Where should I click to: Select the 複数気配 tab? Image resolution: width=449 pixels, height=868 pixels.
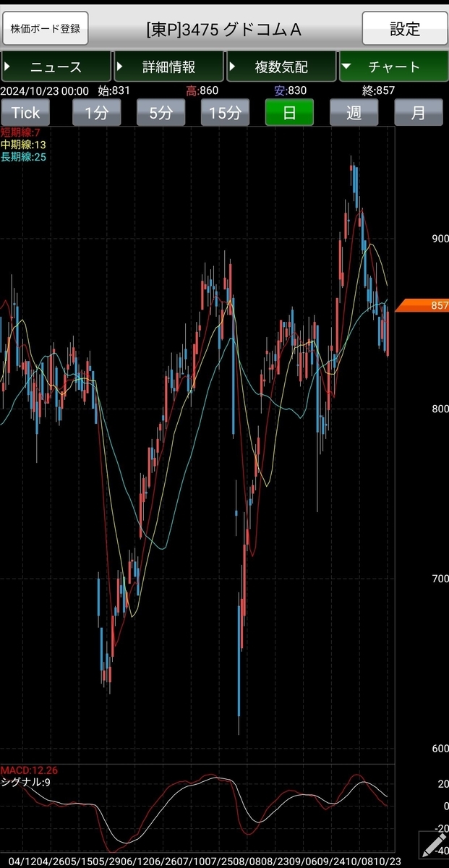coord(281,67)
